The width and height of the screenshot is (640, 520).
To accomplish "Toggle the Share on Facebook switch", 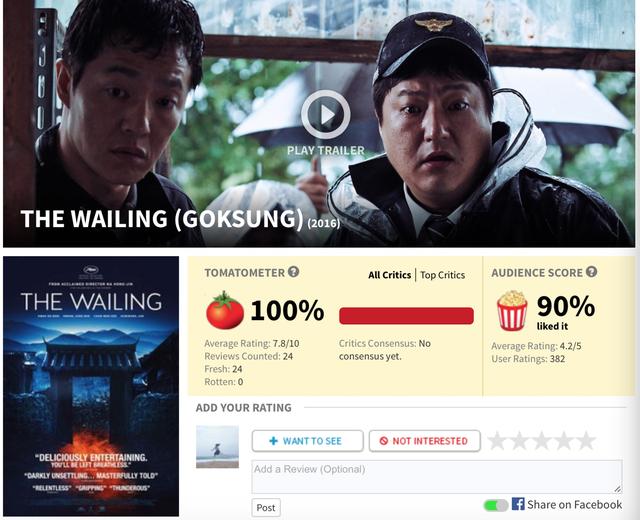I will tap(496, 505).
